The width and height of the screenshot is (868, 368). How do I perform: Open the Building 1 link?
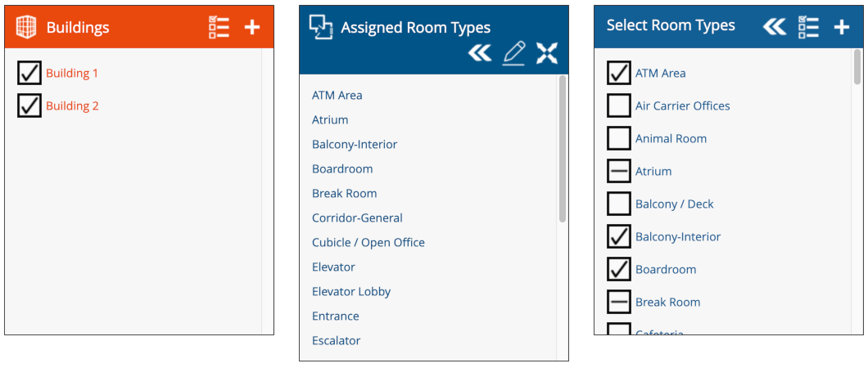pyautogui.click(x=72, y=73)
